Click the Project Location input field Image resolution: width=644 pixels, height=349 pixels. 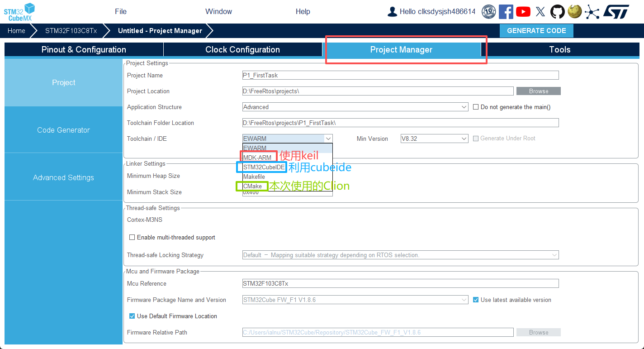pyautogui.click(x=378, y=91)
